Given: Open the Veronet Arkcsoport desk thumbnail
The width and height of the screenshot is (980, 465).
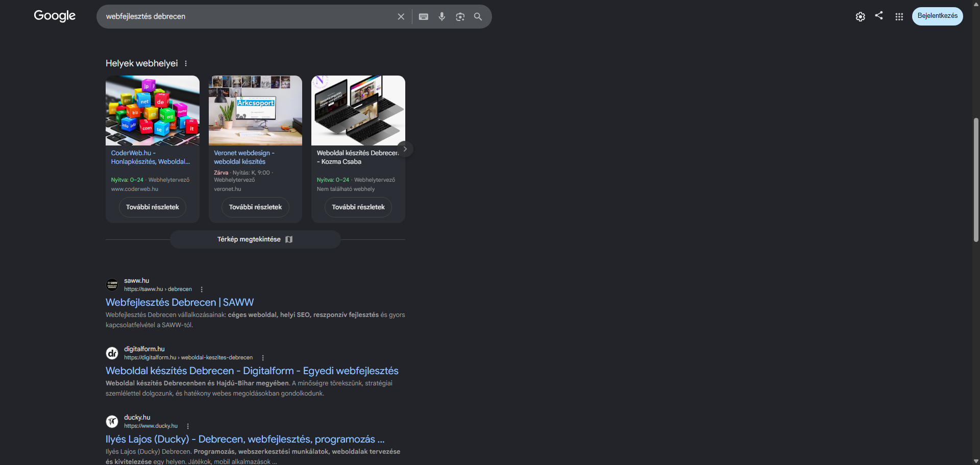Looking at the screenshot, I should coord(255,110).
